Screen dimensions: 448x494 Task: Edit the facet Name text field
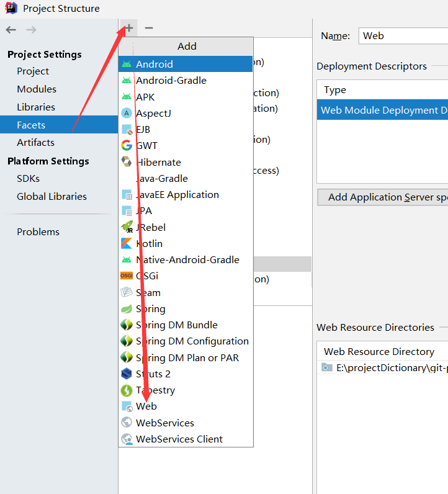pyautogui.click(x=403, y=36)
